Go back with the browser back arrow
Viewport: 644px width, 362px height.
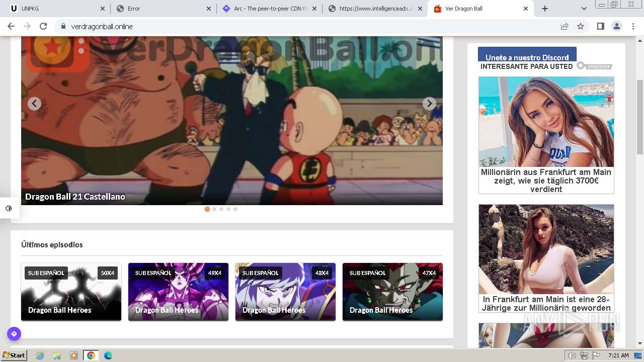click(x=11, y=26)
